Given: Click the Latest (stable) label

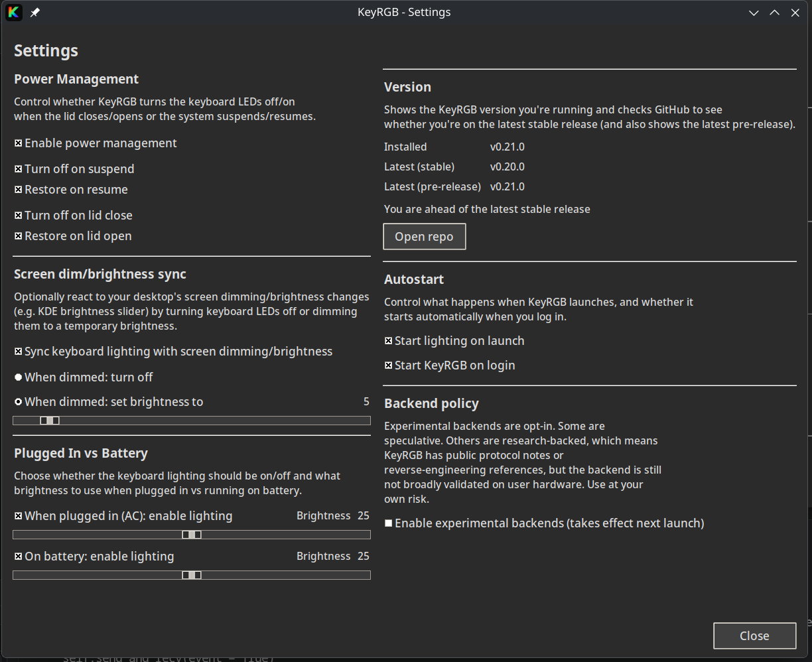Looking at the screenshot, I should [419, 166].
